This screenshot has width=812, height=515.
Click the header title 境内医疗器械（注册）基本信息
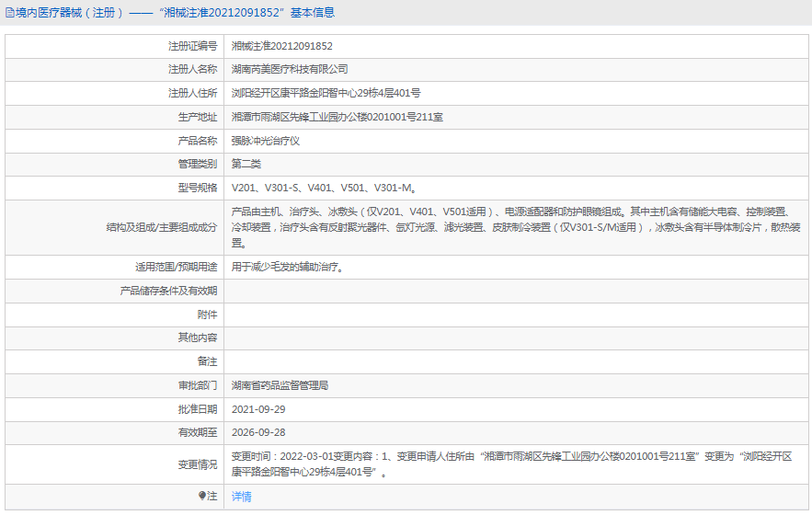(x=175, y=13)
